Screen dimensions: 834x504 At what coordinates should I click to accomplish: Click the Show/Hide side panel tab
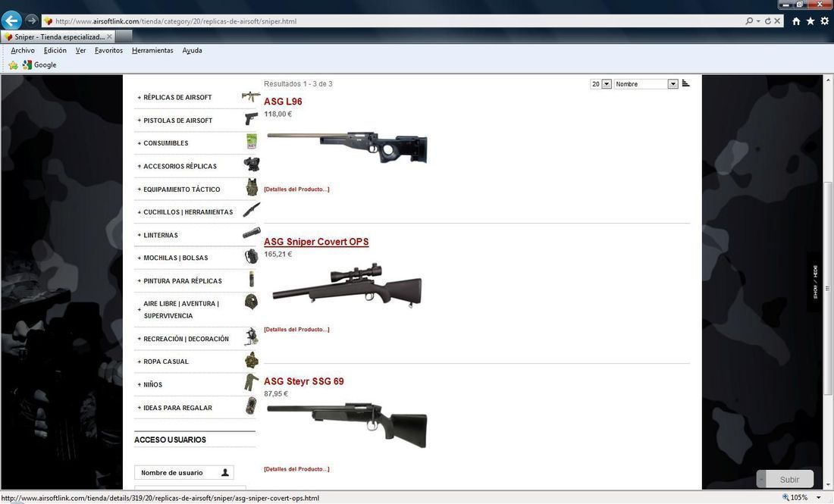(x=814, y=282)
